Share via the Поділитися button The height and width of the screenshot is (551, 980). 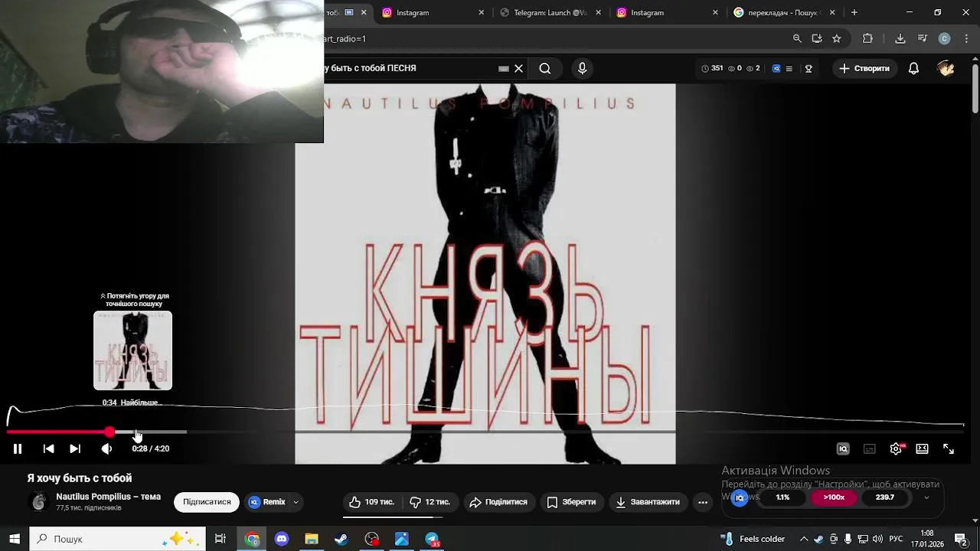coord(498,502)
